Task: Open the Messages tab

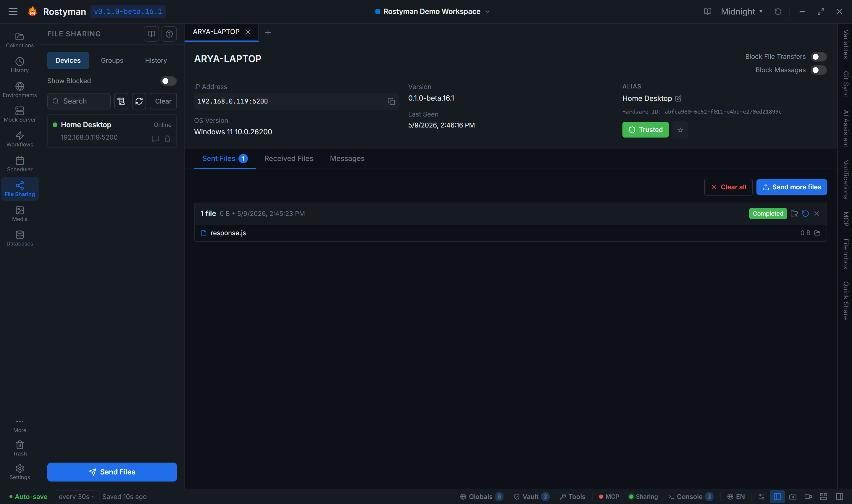Action: point(347,159)
